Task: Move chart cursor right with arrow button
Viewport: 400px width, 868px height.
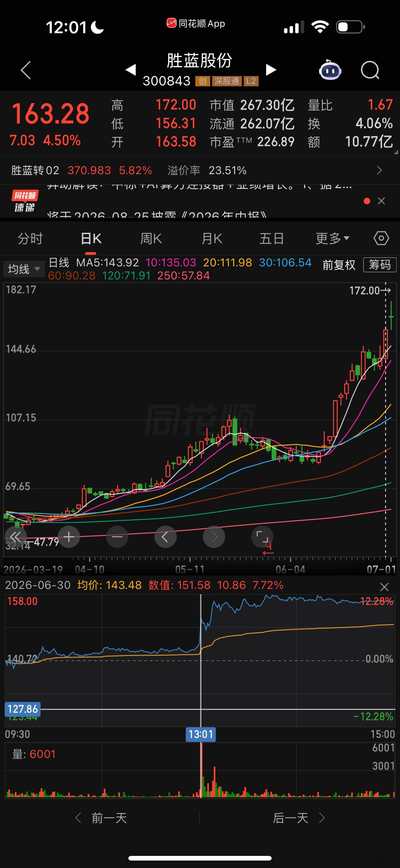Action: 214,536
